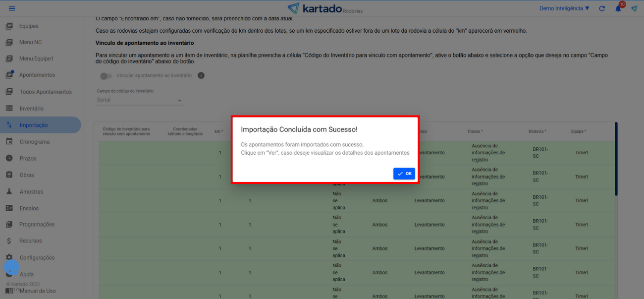
Task: Select Inventário in the sidebar
Action: click(x=31, y=109)
